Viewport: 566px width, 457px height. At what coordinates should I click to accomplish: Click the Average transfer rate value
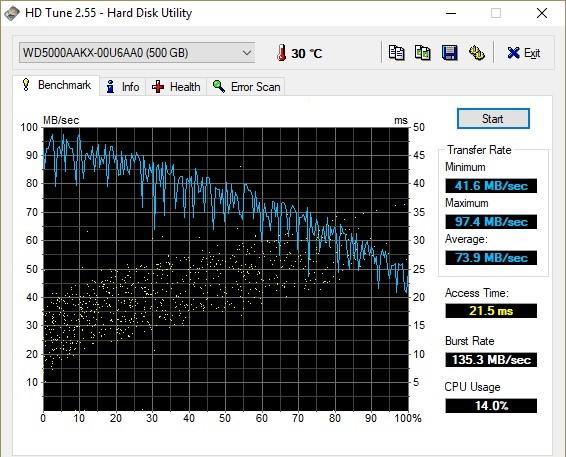[491, 258]
